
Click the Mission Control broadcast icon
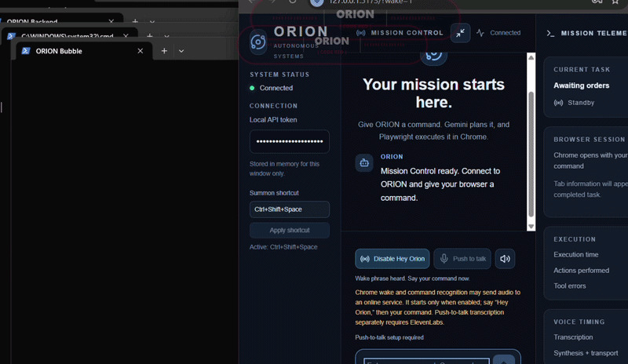click(x=361, y=33)
